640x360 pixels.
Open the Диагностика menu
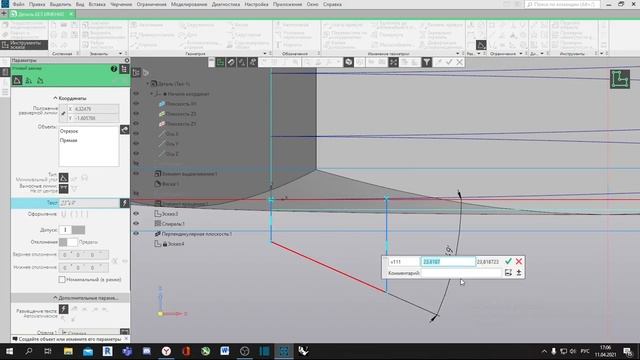(226, 4)
